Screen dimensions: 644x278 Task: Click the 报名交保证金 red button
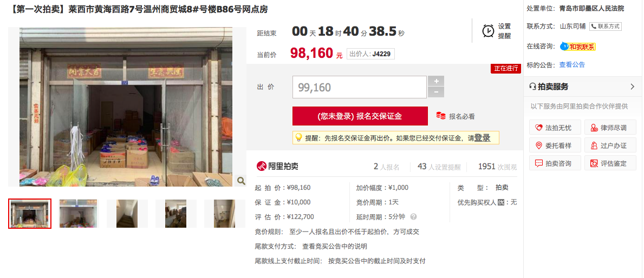[360, 116]
